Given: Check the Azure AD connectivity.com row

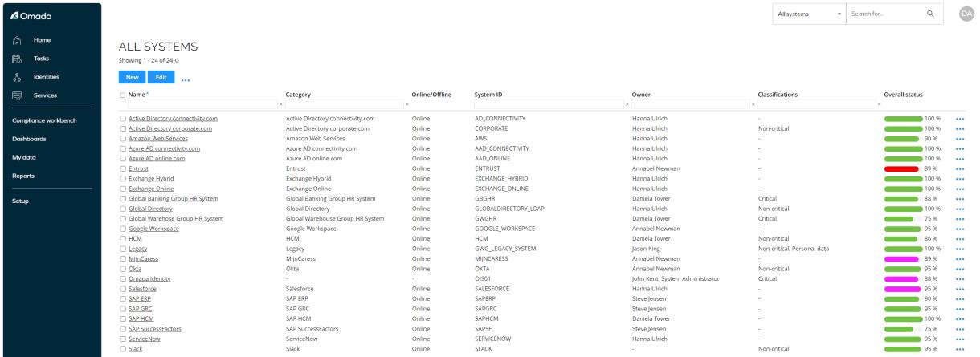Looking at the screenshot, I should coord(123,148).
